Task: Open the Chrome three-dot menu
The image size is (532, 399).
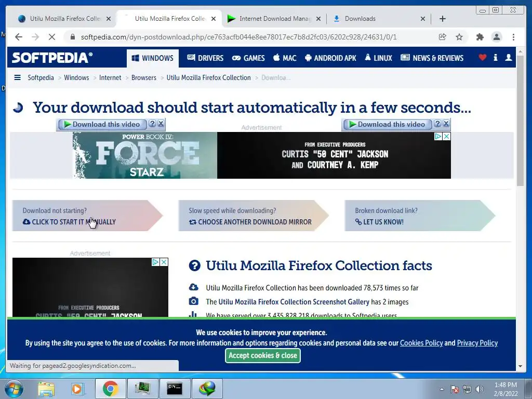Action: click(513, 37)
